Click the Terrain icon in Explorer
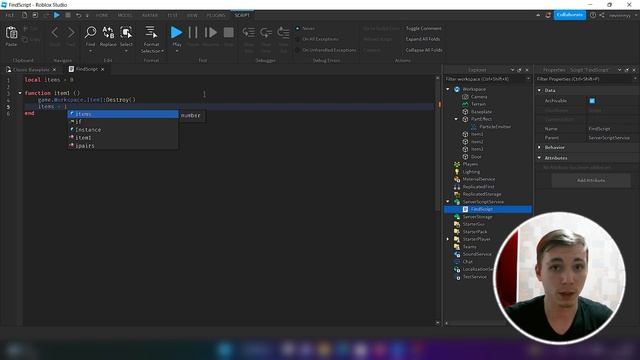 [x=465, y=104]
